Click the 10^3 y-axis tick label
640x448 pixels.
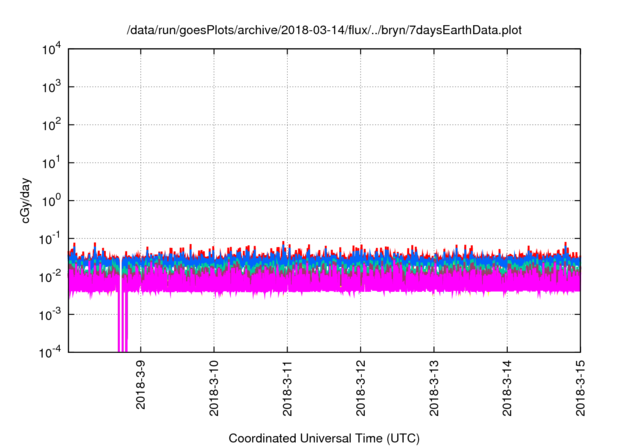[x=51, y=87]
